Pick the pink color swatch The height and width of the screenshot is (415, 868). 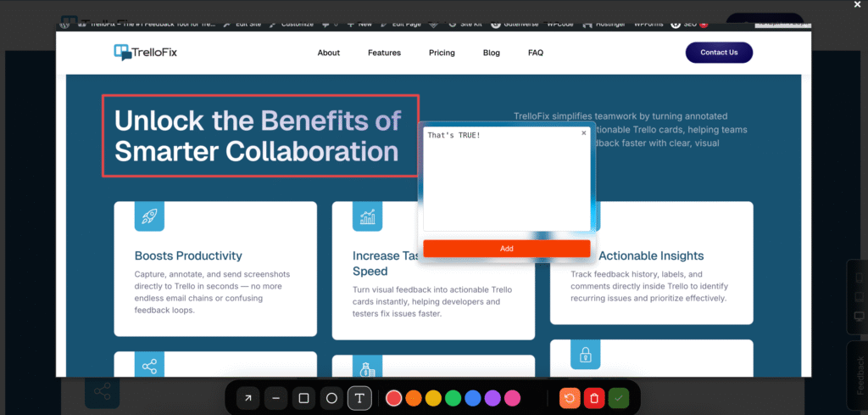point(513,398)
